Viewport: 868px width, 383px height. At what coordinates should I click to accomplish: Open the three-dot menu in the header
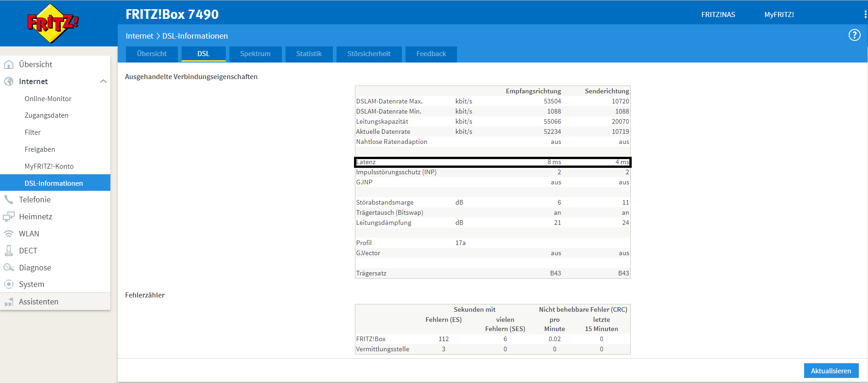pyautogui.click(x=865, y=15)
